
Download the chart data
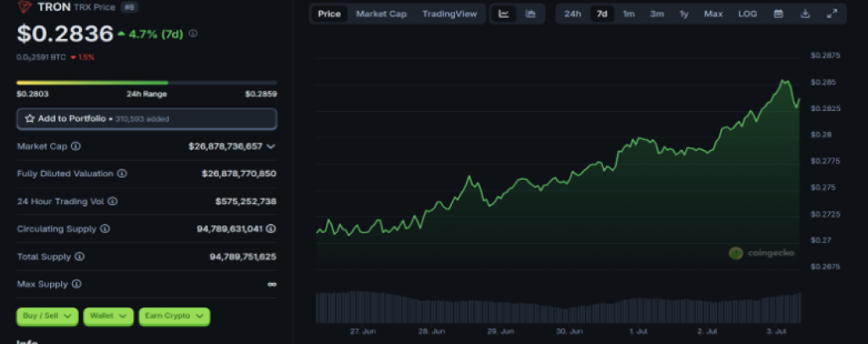click(x=805, y=14)
